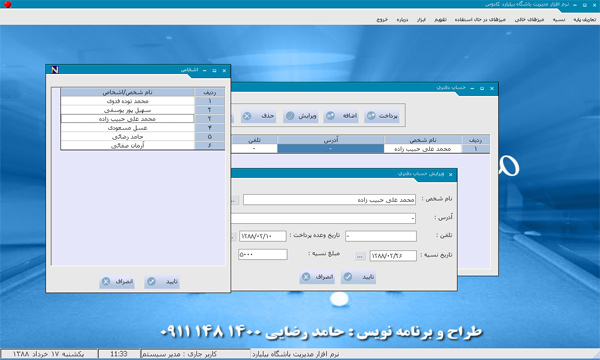Open the میزهای خالی menu
Image resolution: width=600 pixels, height=360 pixels.
click(x=529, y=20)
